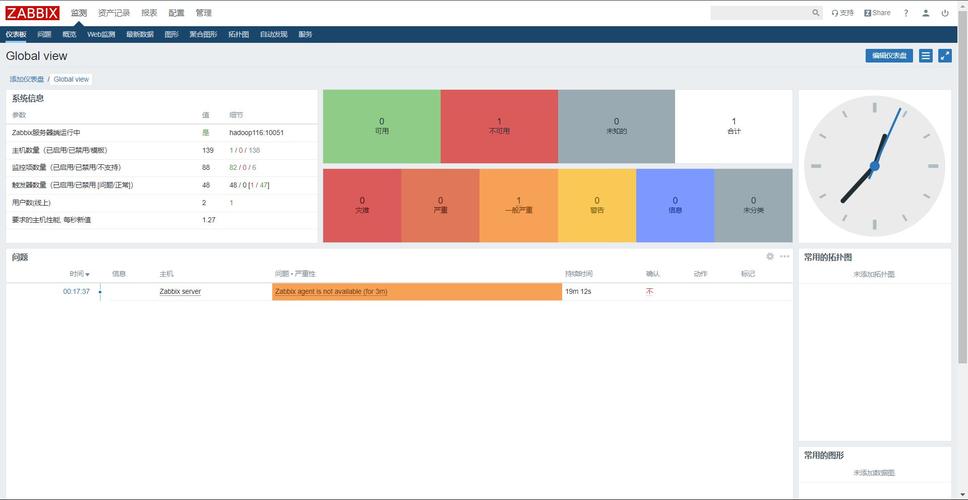The height and width of the screenshot is (500, 968).
Task: Open the 配置 top menu
Action: pyautogui.click(x=176, y=13)
